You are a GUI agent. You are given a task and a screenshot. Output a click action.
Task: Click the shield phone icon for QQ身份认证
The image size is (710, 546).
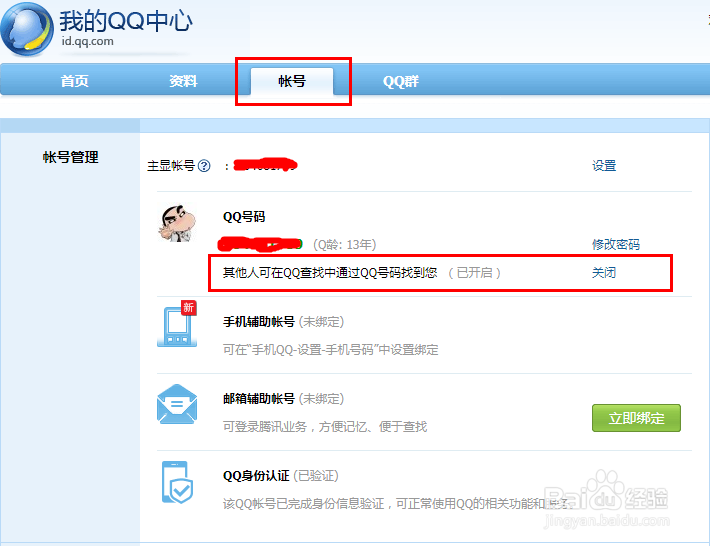177,482
